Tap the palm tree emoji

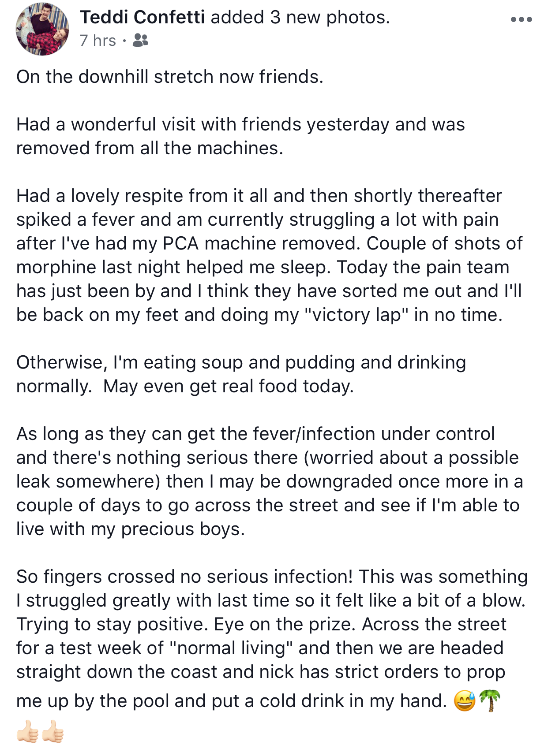pyautogui.click(x=490, y=700)
